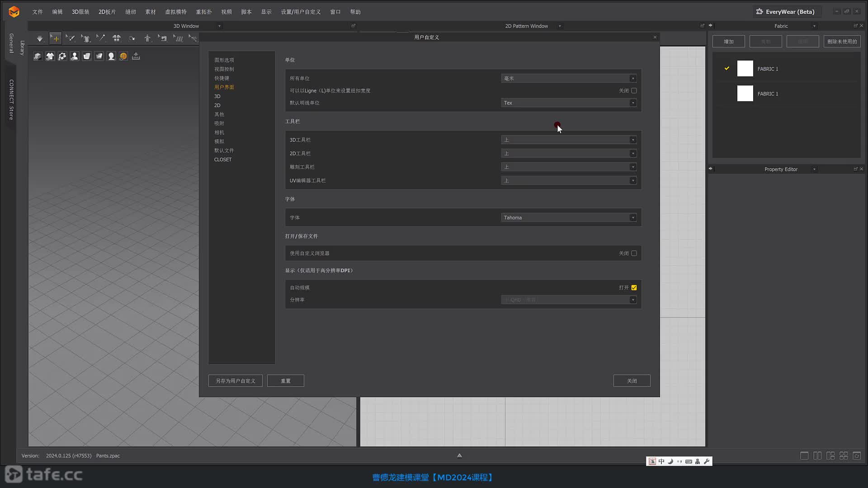Open 所有单位 dropdown

point(569,79)
